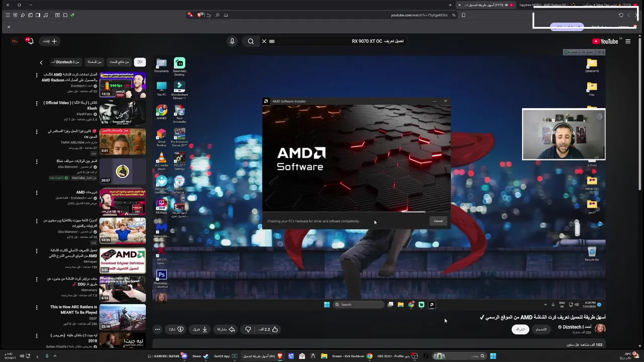Screen dimensions: 644x362
Task: Click the Download button under video
Action: (200, 329)
